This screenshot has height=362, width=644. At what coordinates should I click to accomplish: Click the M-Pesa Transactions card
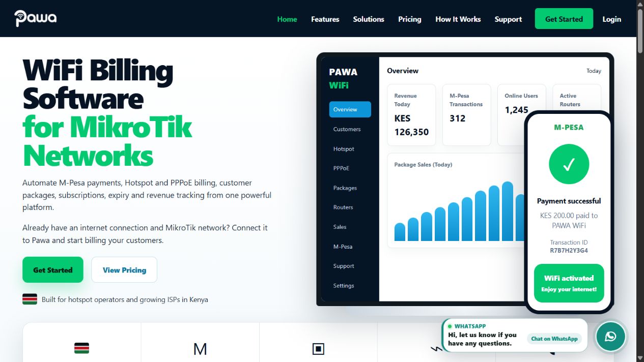pyautogui.click(x=466, y=115)
